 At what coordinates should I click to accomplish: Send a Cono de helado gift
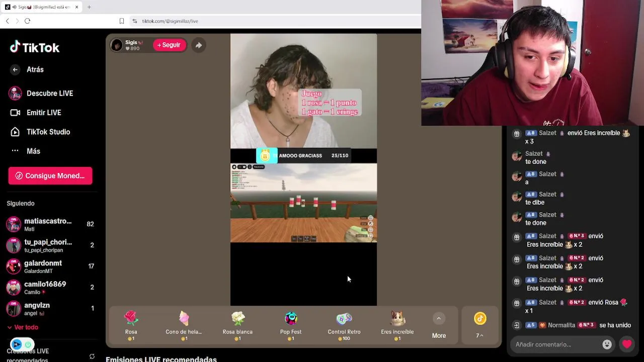point(184,325)
